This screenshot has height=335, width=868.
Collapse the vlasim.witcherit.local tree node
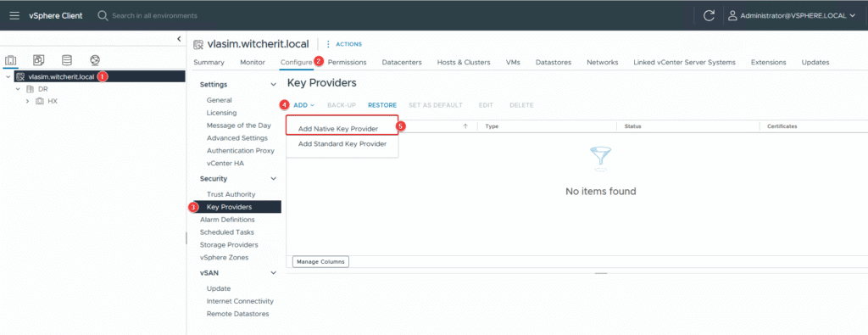[x=8, y=77]
